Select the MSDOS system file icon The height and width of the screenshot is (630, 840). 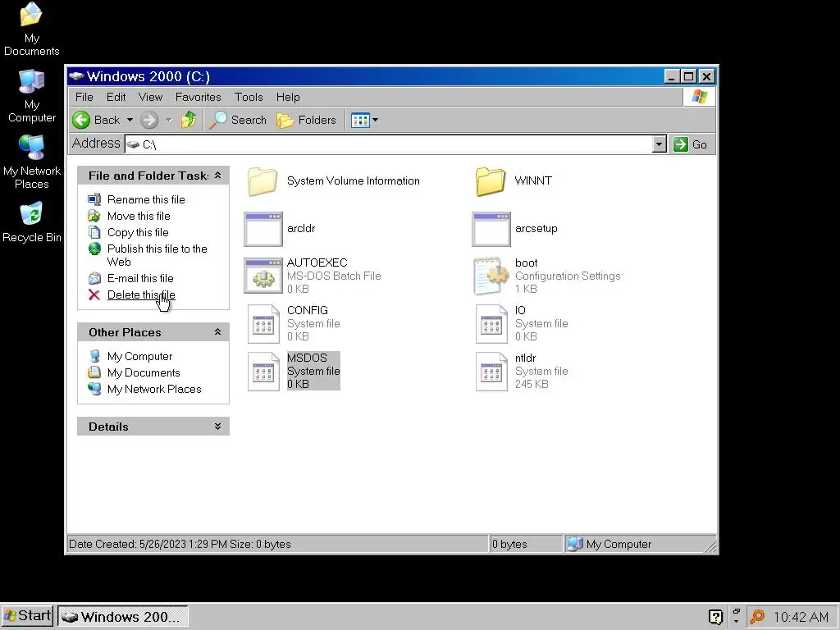263,372
